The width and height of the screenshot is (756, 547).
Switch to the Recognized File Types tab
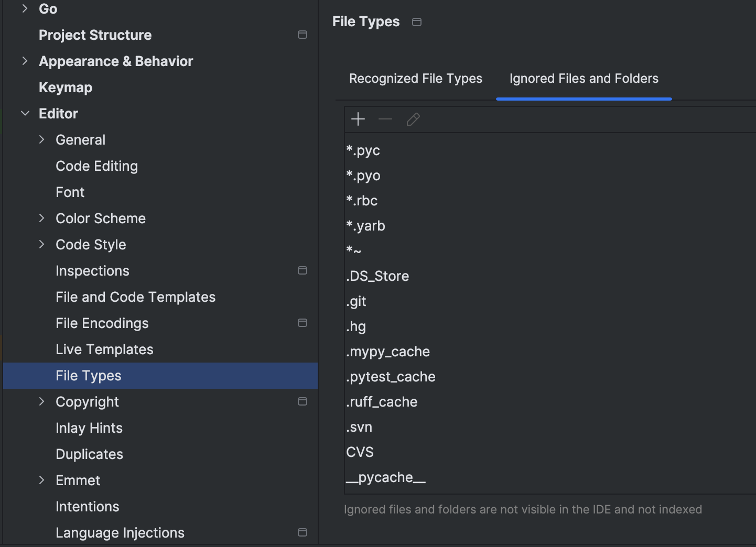coord(415,78)
